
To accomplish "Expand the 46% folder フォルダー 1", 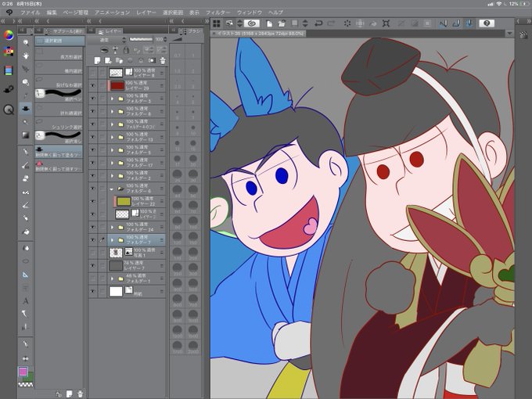I will click(113, 279).
